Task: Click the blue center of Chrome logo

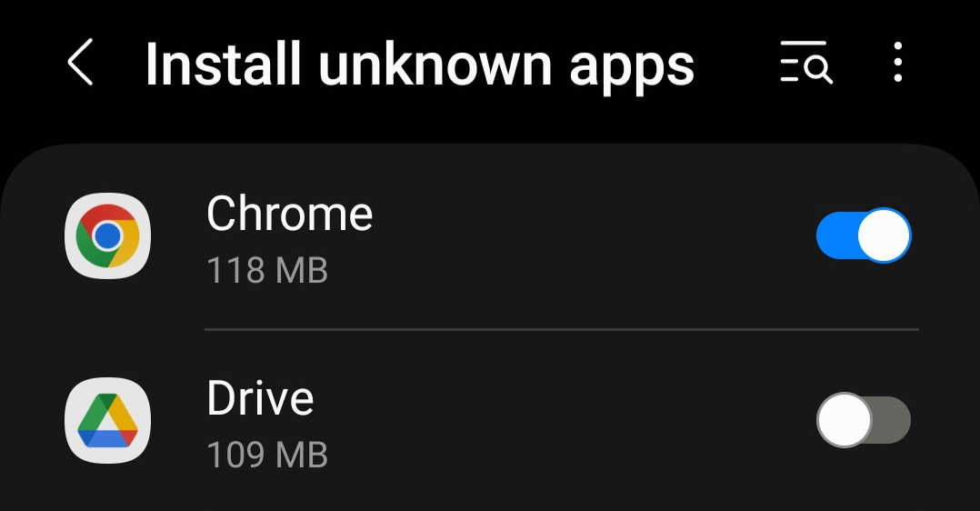Action: coord(107,235)
